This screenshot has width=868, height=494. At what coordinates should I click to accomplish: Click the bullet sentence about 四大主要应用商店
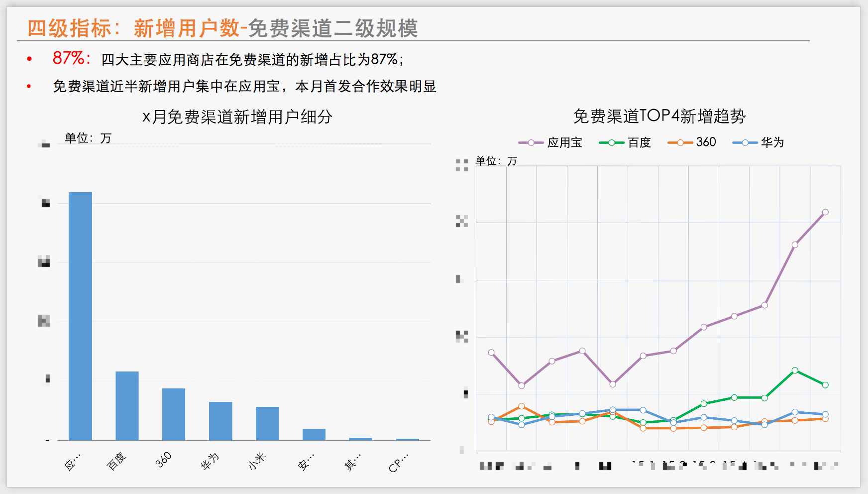tap(252, 60)
